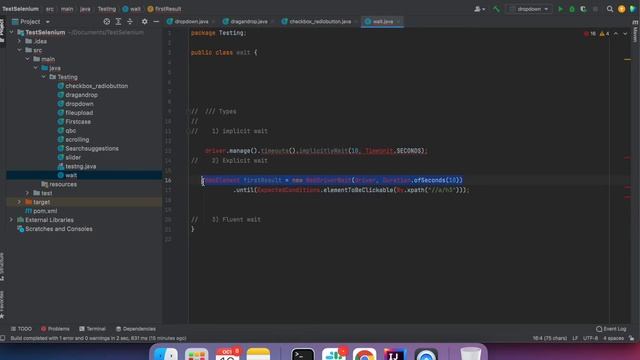The height and width of the screenshot is (360, 640).
Task: Click Expand All icon in Project panel
Action: tap(118, 22)
